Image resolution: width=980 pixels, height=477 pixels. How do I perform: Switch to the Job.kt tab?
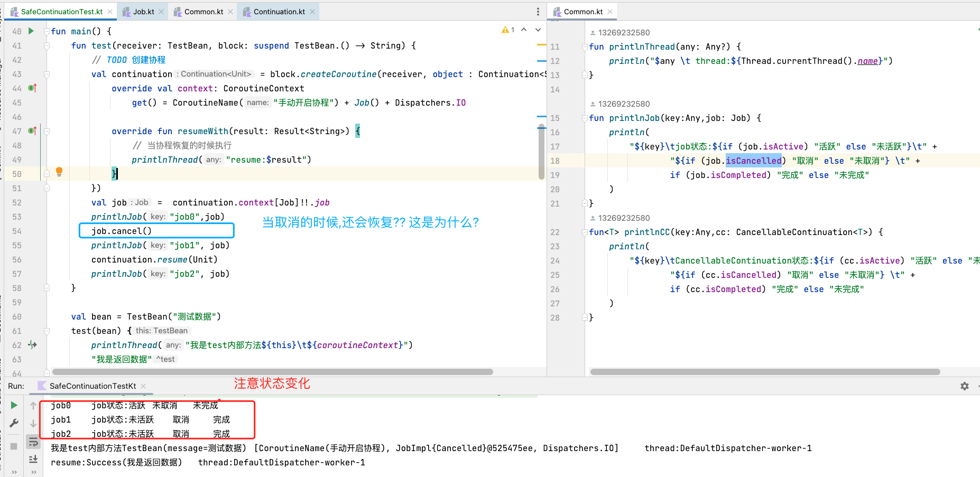[x=143, y=12]
